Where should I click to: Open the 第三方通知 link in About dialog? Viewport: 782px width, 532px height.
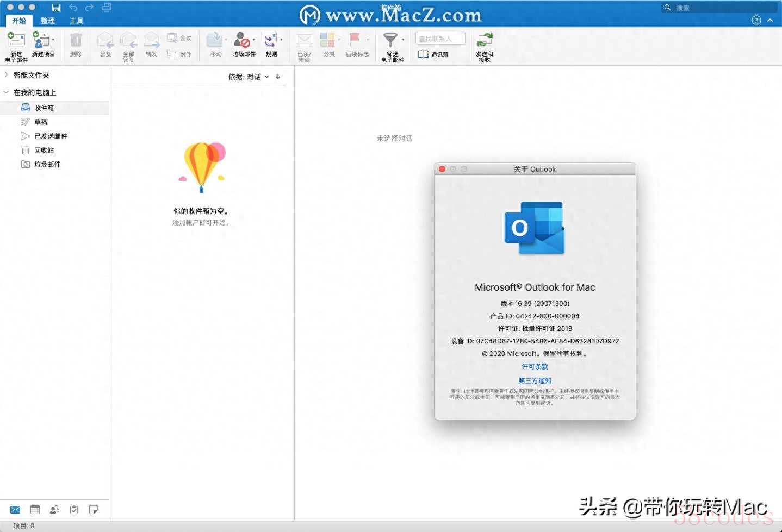pos(535,381)
